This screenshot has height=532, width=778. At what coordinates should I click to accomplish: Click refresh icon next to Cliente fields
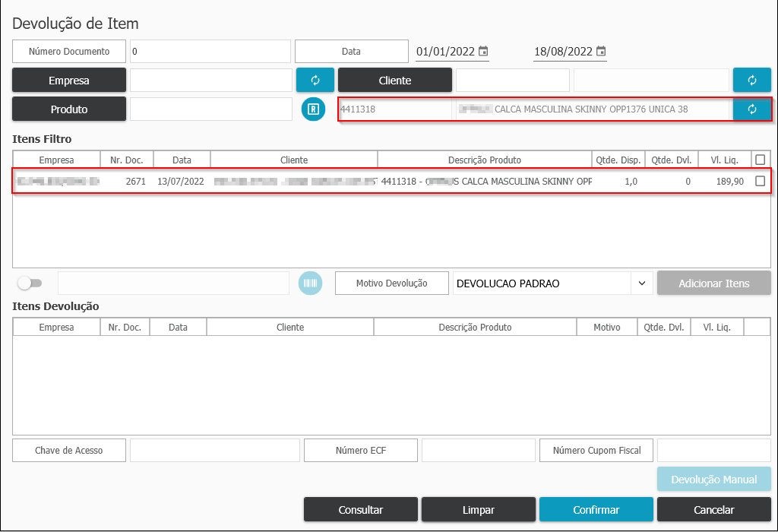[751, 80]
